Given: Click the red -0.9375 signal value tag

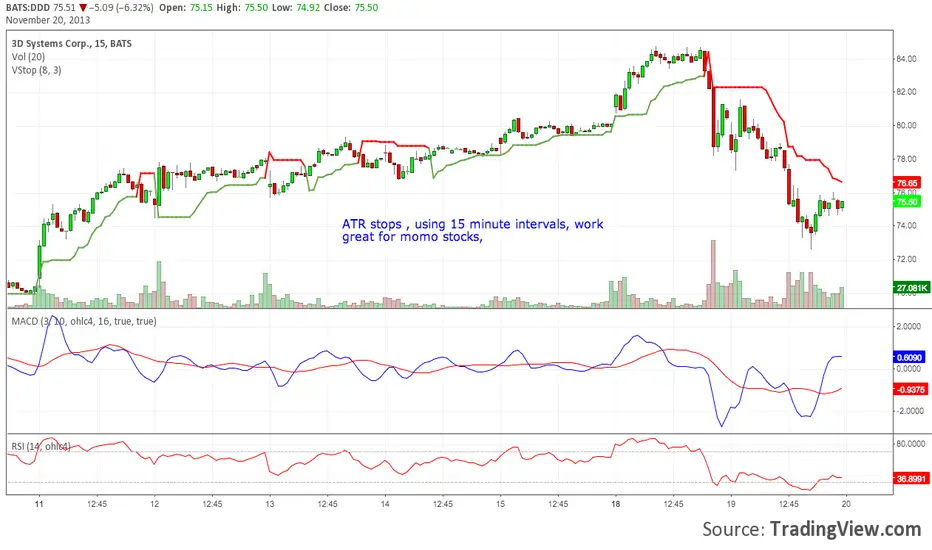Looking at the screenshot, I should pyautogui.click(x=909, y=389).
